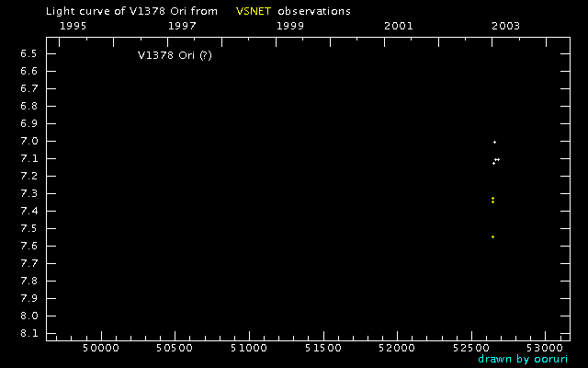Image resolution: width=588 pixels, height=368 pixels.
Task: Click the 50000 label on bottom axis
Action: pos(100,348)
